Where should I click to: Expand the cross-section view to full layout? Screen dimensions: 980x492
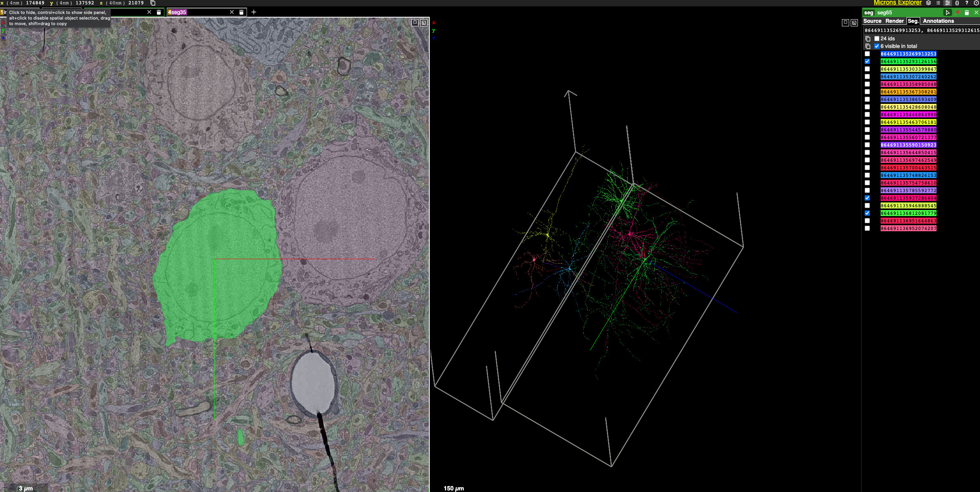[415, 23]
